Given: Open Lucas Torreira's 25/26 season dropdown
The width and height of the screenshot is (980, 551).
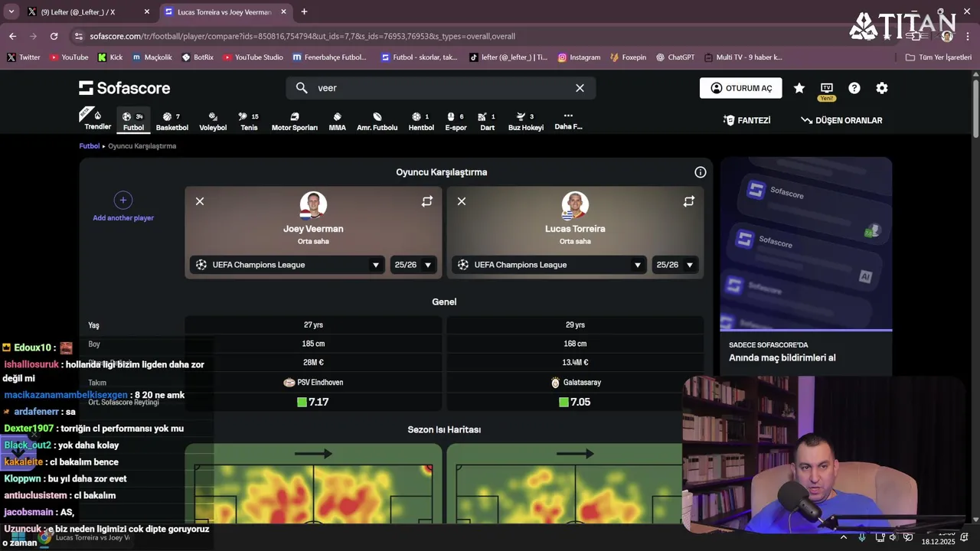Looking at the screenshot, I should [675, 265].
